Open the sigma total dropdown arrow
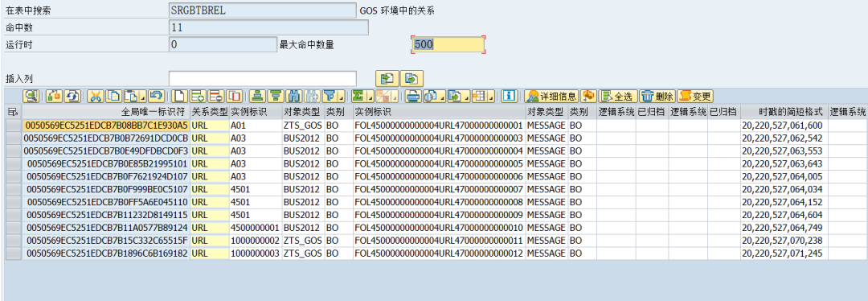The width and height of the screenshot is (868, 301). [371, 97]
